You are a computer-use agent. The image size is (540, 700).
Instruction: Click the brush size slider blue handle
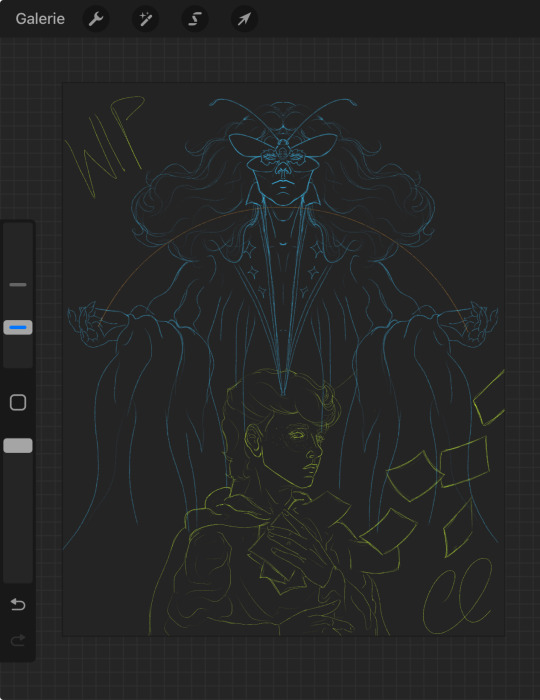(18, 327)
